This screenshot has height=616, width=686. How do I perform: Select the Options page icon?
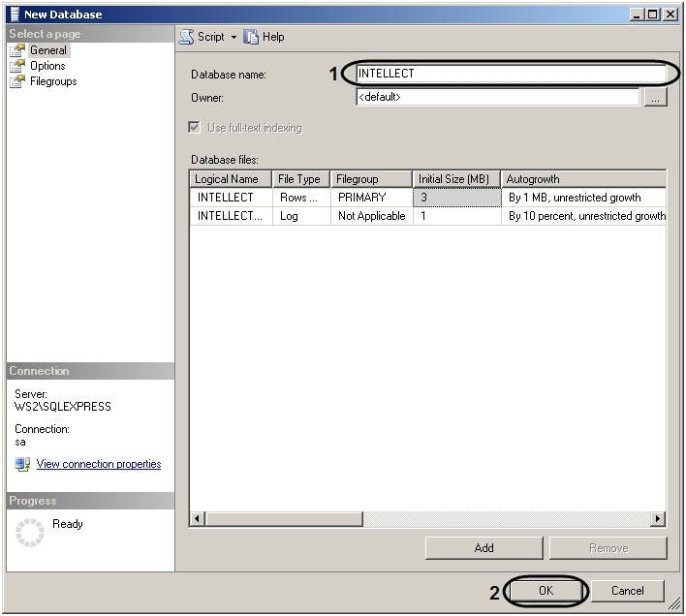tap(17, 66)
